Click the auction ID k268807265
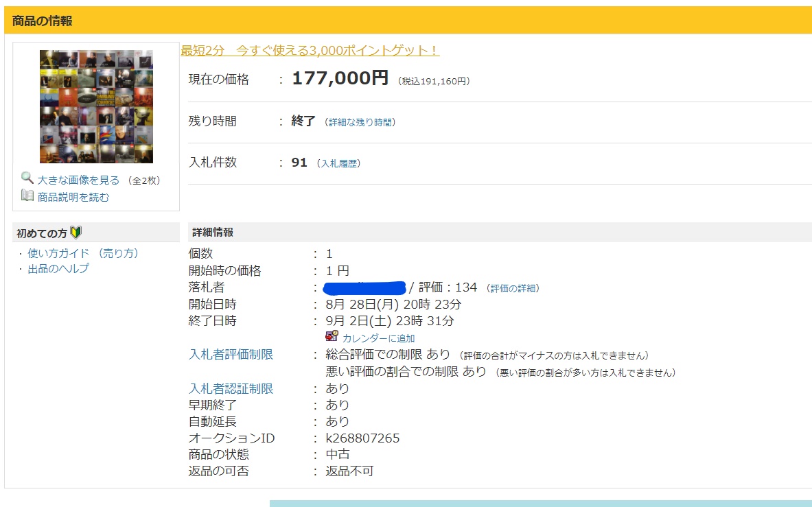 click(x=362, y=438)
